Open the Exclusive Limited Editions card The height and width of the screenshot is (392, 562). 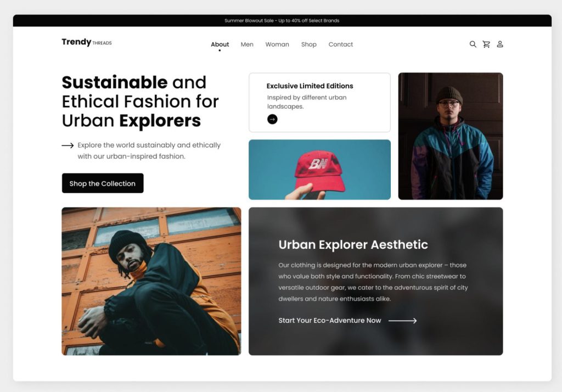[319, 103]
